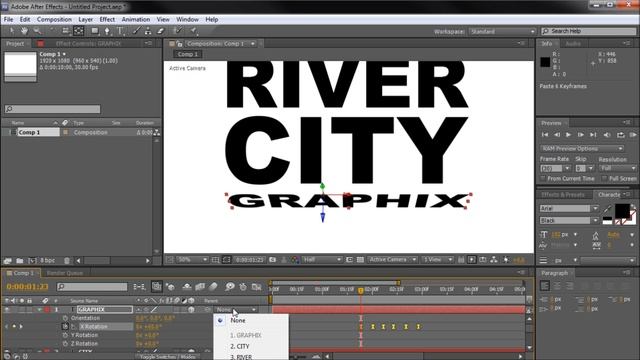The height and width of the screenshot is (360, 640).
Task: Select the Pen tool
Action: point(107,31)
